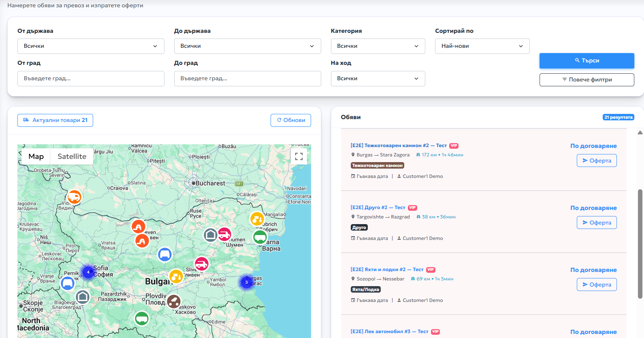Expand the Категория dropdown
This screenshot has width=644, height=338.
[378, 46]
